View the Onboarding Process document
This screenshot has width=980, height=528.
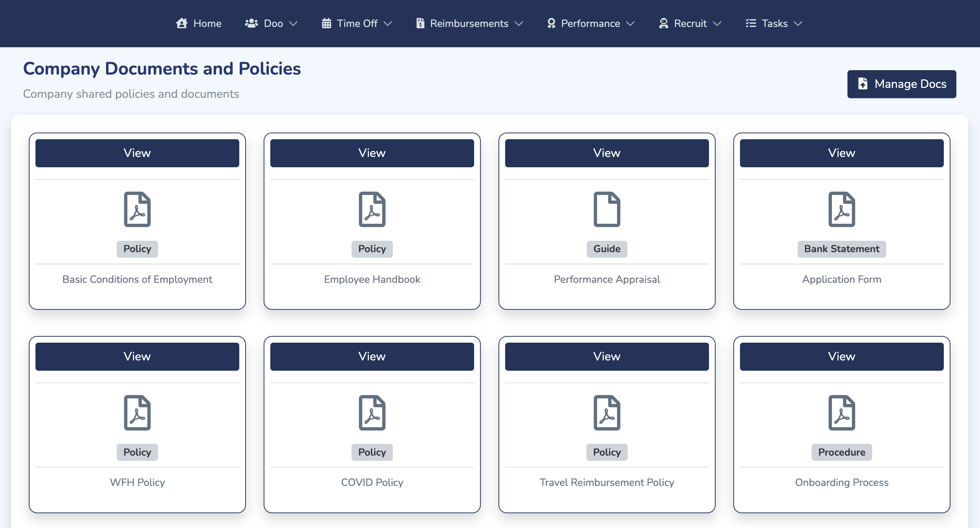pyautogui.click(x=842, y=356)
